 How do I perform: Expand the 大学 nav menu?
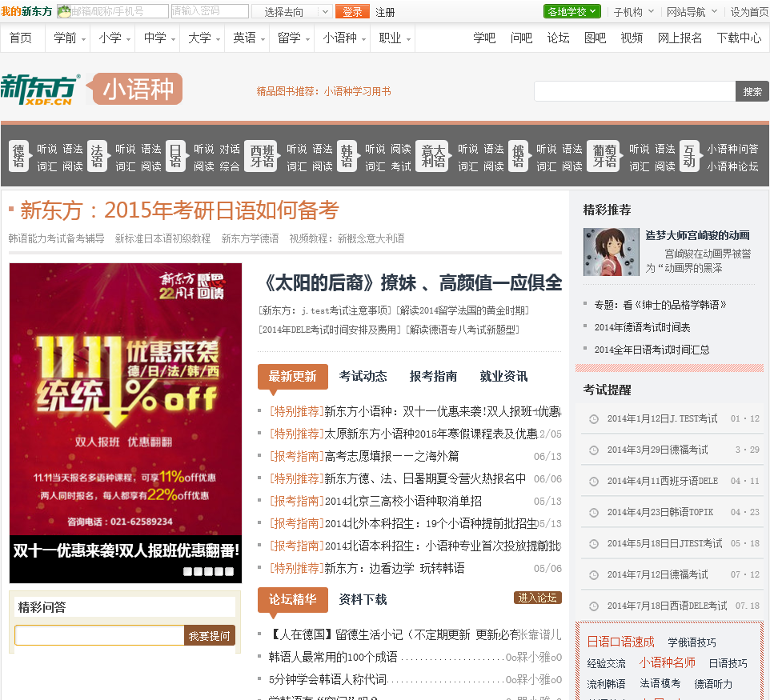click(x=204, y=38)
